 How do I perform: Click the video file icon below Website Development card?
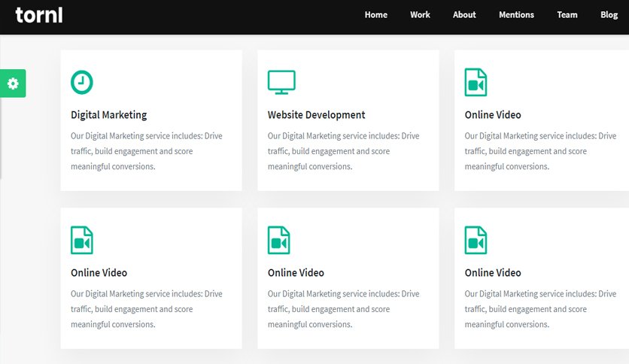[x=279, y=240]
